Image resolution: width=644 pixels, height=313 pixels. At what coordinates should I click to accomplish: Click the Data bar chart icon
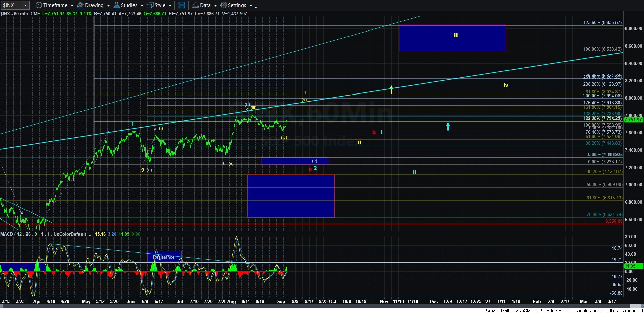click(x=195, y=5)
